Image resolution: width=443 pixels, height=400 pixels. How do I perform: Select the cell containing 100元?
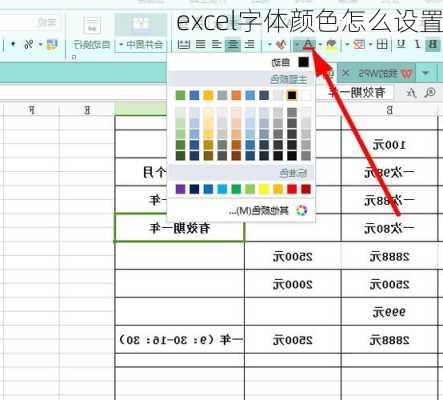tap(389, 145)
